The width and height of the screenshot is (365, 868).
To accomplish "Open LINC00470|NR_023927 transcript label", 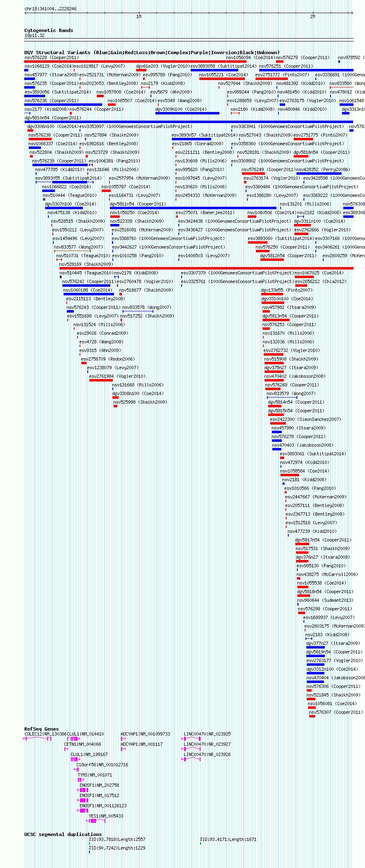I will [x=207, y=744].
